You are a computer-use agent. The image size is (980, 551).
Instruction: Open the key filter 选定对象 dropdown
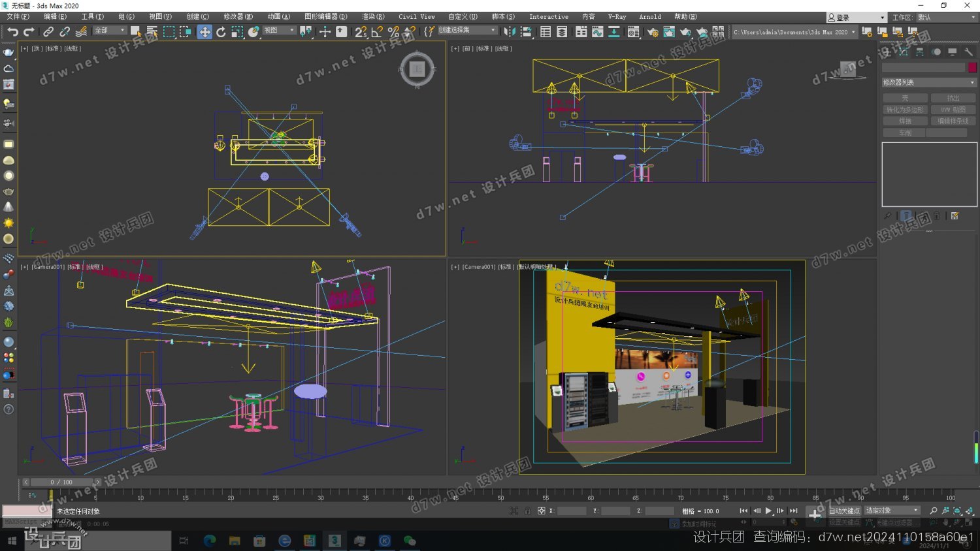[892, 511]
